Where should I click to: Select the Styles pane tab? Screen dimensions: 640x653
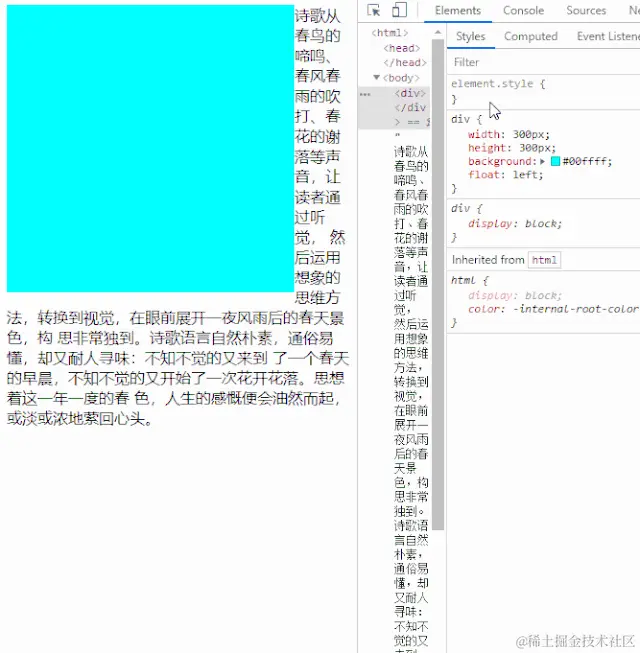point(471,36)
